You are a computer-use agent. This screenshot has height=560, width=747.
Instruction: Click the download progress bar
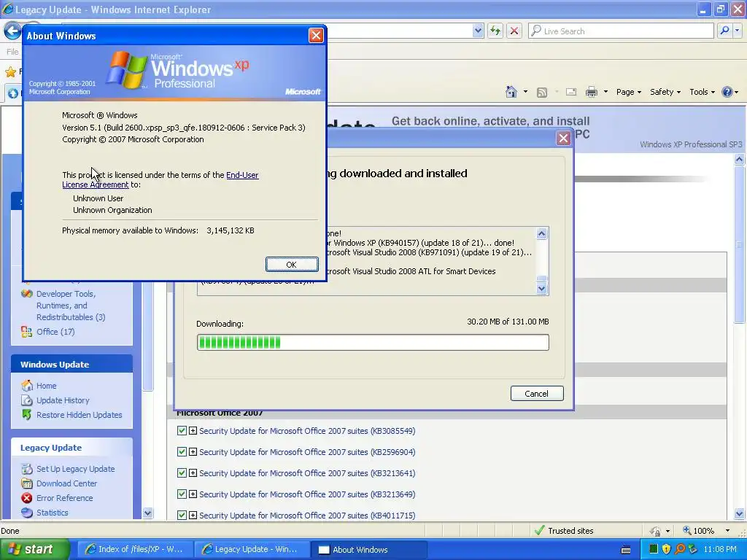point(373,343)
